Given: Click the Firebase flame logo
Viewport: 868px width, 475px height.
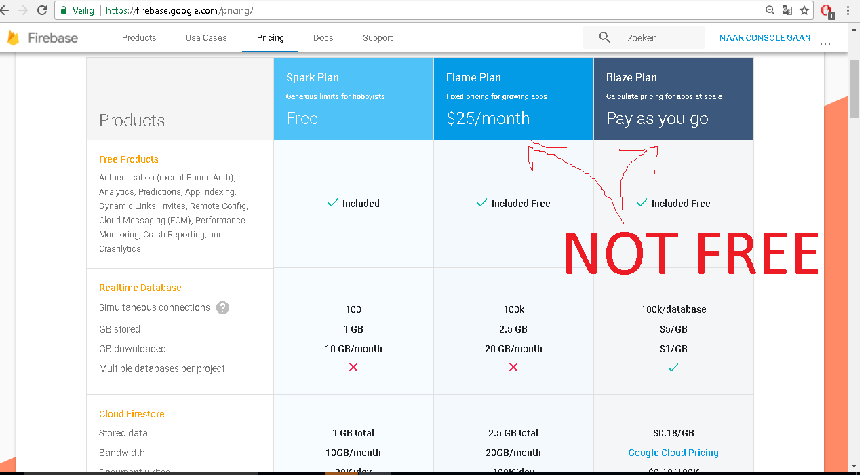Looking at the screenshot, I should pos(13,38).
